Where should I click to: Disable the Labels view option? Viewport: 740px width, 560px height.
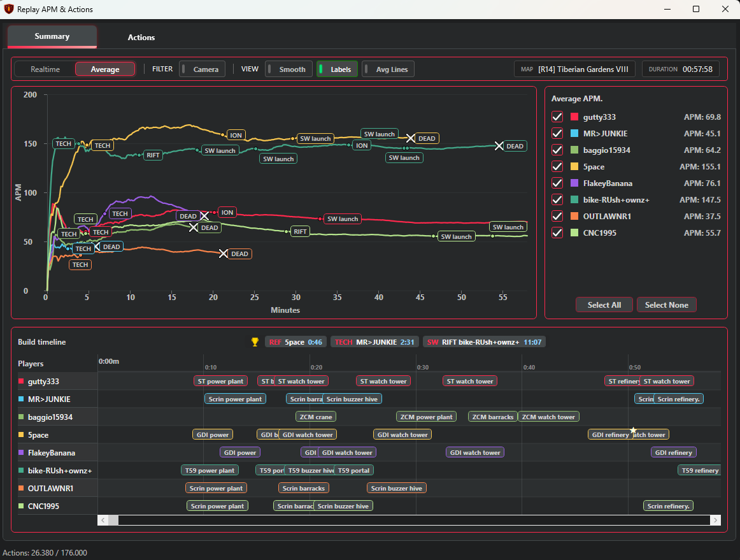(337, 69)
